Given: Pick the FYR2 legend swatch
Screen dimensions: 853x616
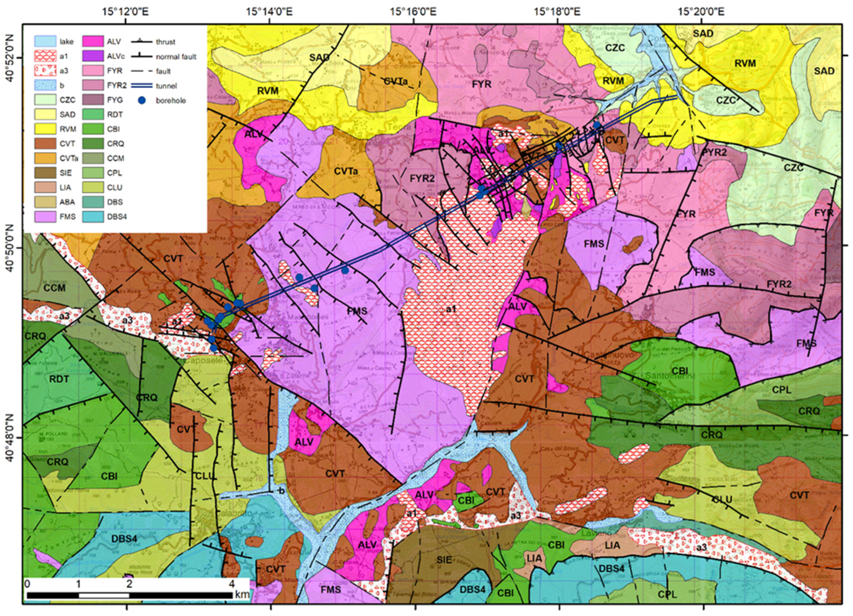Looking at the screenshot, I should (93, 85).
